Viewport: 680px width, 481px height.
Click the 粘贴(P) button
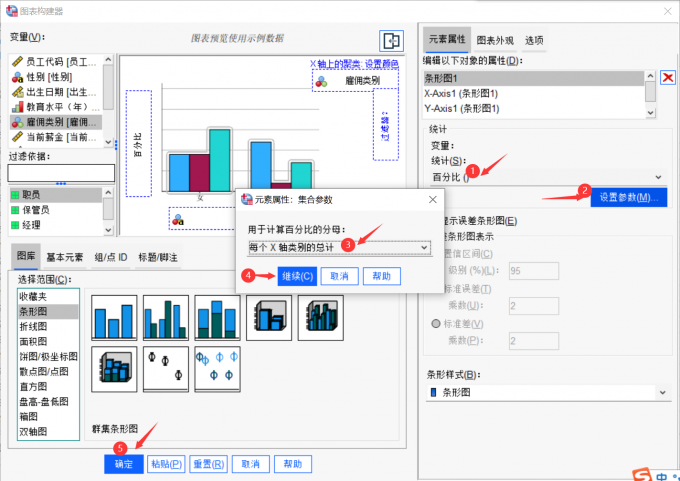pyautogui.click(x=166, y=464)
